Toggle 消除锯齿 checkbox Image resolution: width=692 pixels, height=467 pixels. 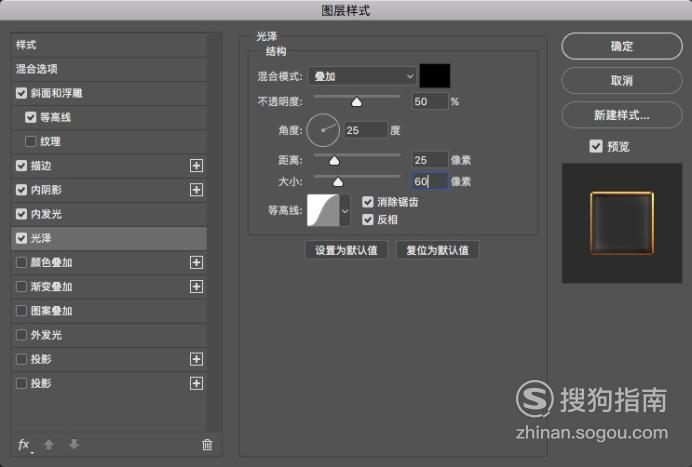[368, 202]
